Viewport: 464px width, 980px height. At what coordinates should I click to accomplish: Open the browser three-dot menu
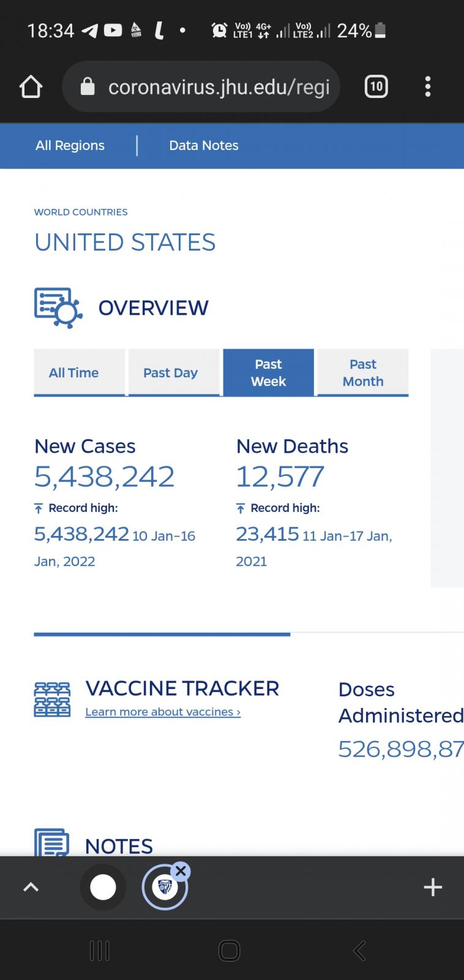click(427, 87)
